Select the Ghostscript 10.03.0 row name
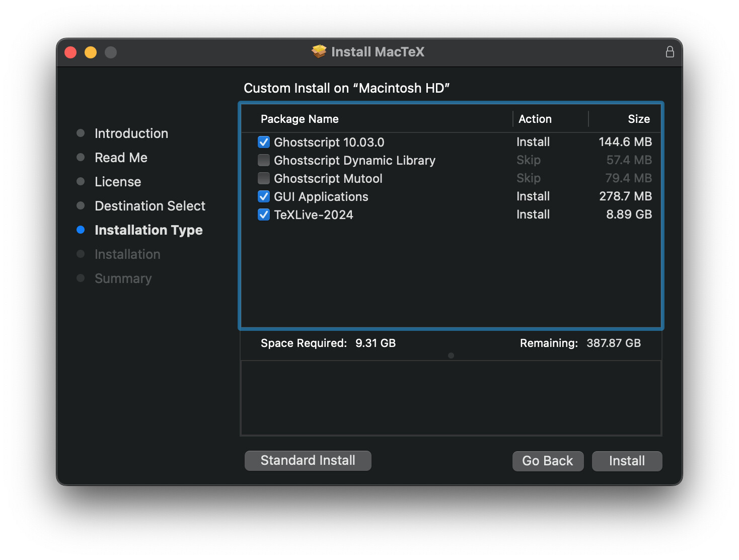Viewport: 739px width, 560px height. pos(329,142)
